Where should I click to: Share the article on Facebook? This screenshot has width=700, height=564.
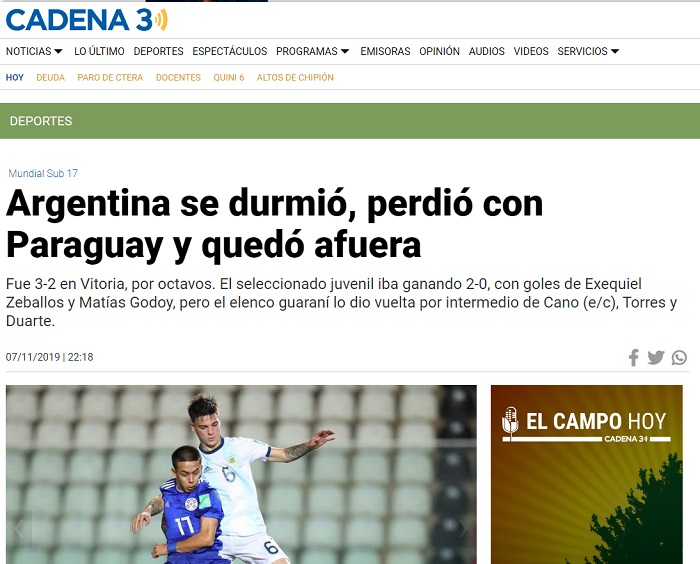click(633, 357)
